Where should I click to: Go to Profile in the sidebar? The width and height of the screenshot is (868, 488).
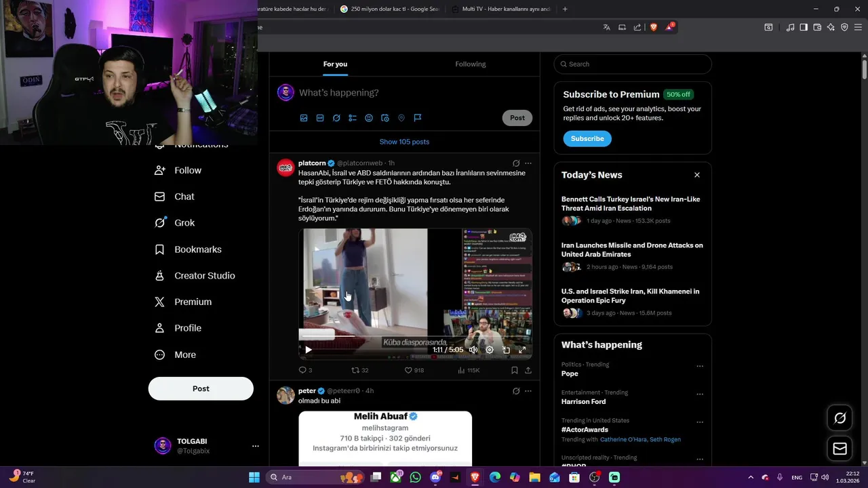coord(178,328)
